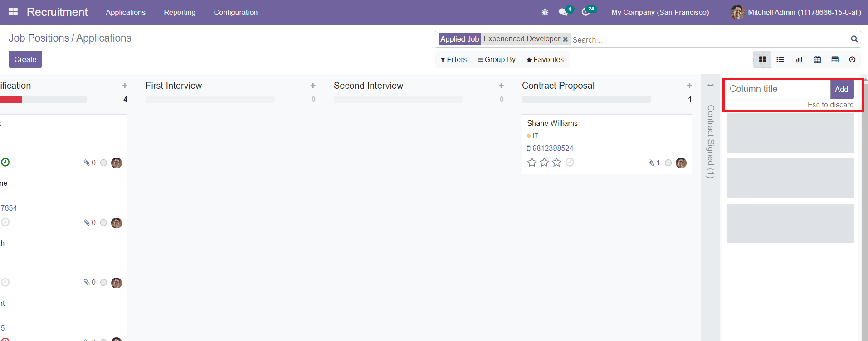Viewport: 868px width, 341px height.
Task: Click the First Interview progress bar
Action: point(210,99)
